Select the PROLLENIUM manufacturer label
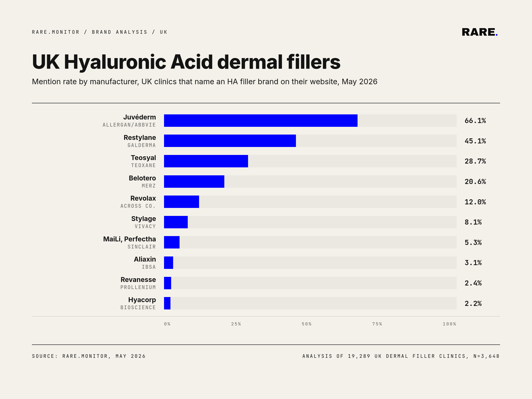Image resolution: width=532 pixels, height=399 pixels. (x=138, y=288)
